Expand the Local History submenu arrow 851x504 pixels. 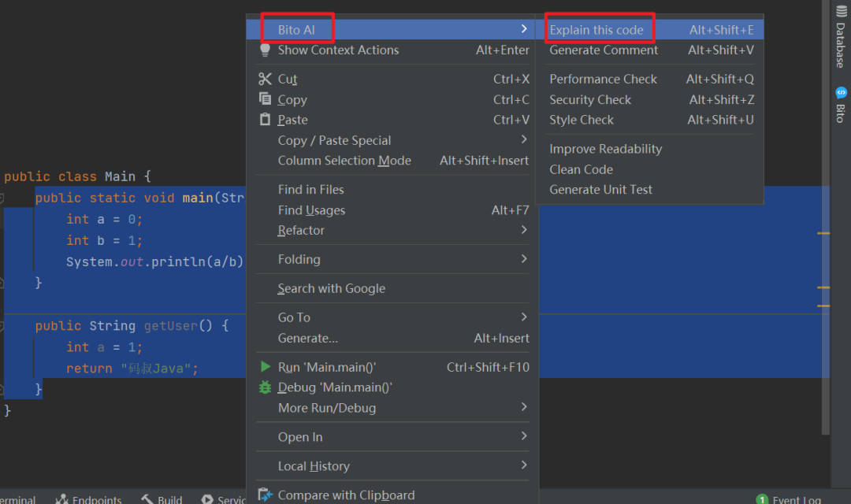[x=524, y=465]
